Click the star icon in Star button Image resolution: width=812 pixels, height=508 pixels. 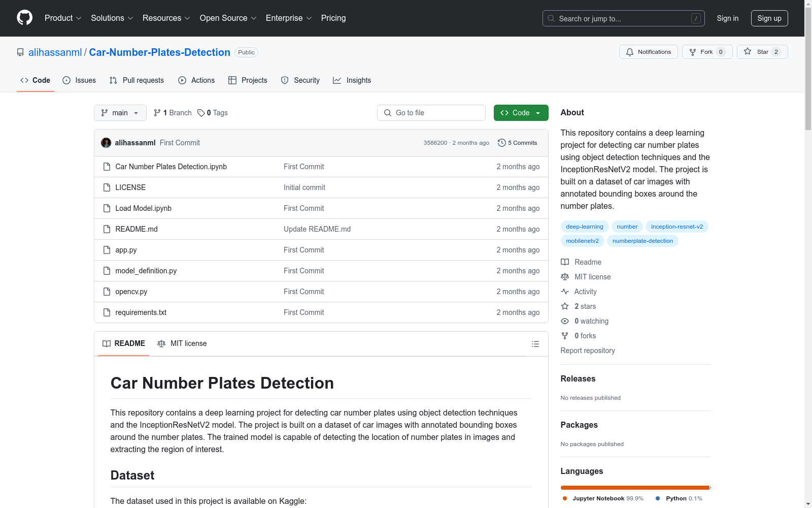pyautogui.click(x=748, y=51)
